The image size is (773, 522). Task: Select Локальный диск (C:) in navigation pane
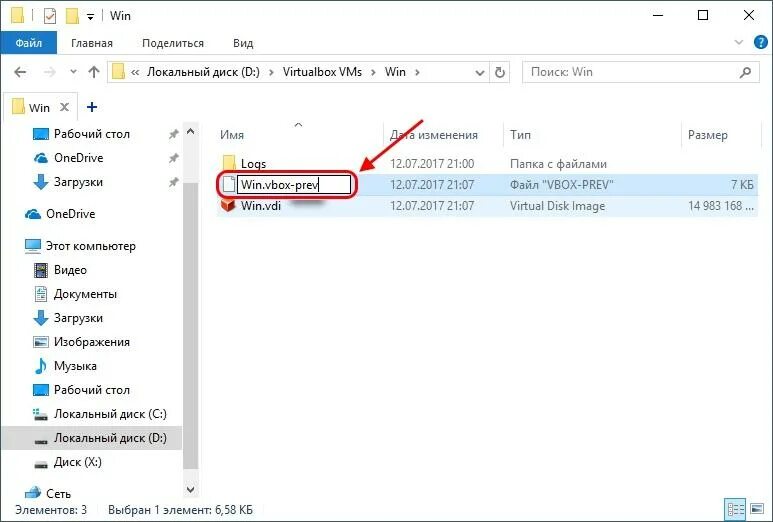[100, 414]
